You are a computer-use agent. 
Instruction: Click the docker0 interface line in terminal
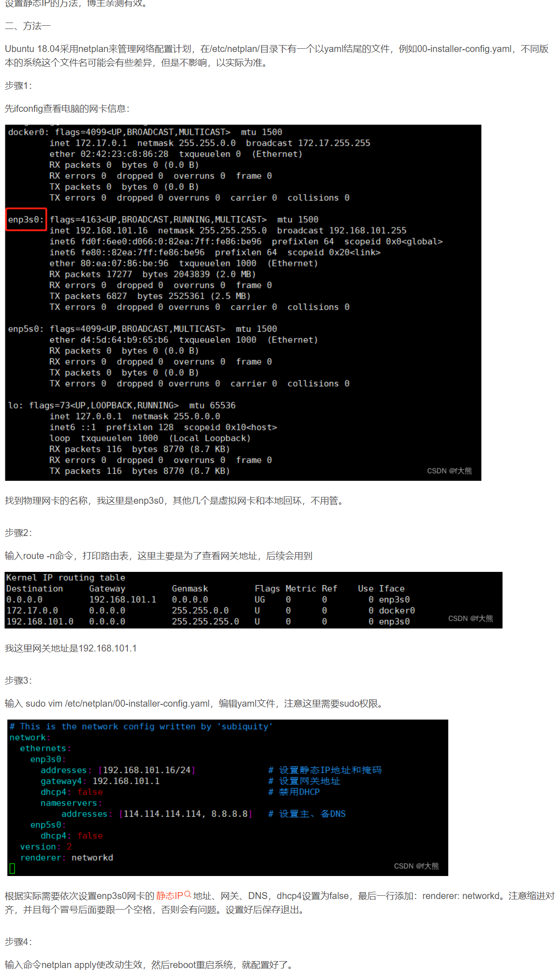145,133
